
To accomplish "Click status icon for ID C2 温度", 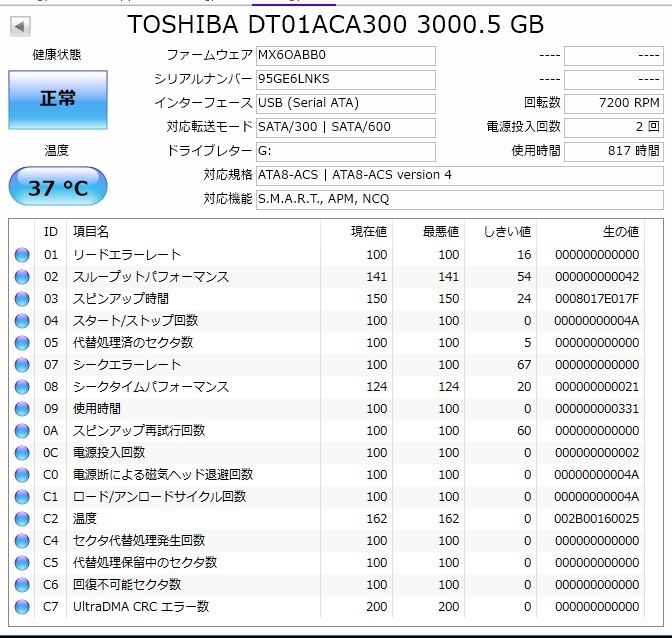I will coord(22,519).
